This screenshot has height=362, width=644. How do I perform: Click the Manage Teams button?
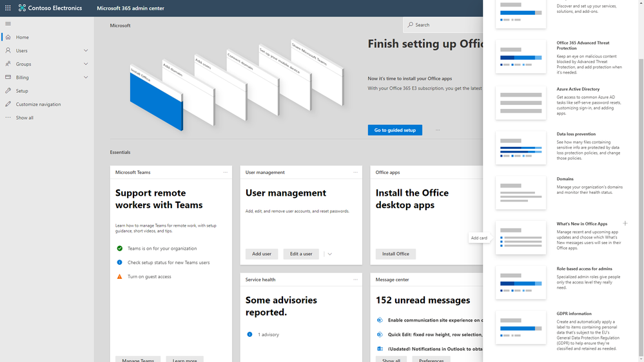(138, 359)
